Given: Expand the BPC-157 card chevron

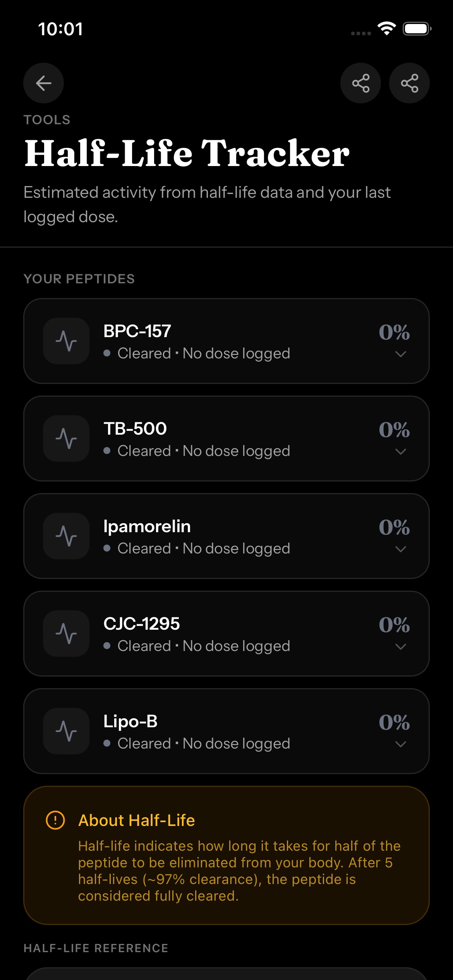Looking at the screenshot, I should (x=401, y=354).
